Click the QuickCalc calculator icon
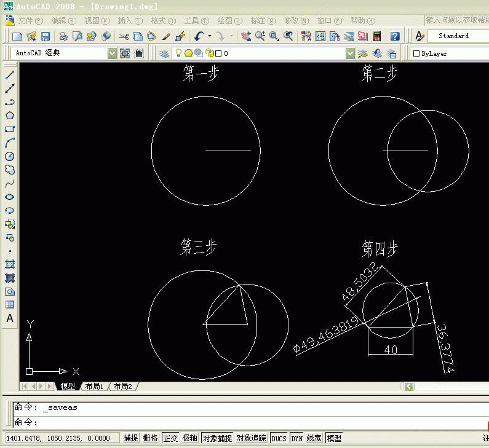The height and width of the screenshot is (448, 489). (x=376, y=36)
